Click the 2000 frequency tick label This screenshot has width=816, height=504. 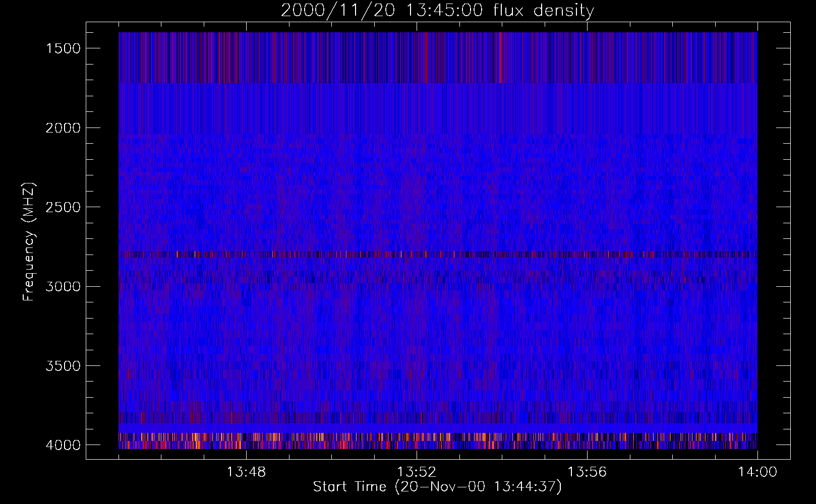pyautogui.click(x=63, y=128)
